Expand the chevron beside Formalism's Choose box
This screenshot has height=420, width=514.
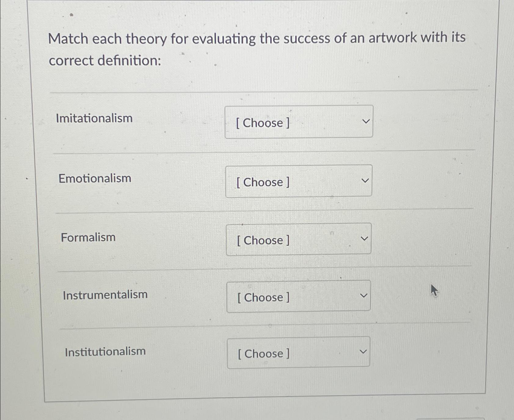364,238
